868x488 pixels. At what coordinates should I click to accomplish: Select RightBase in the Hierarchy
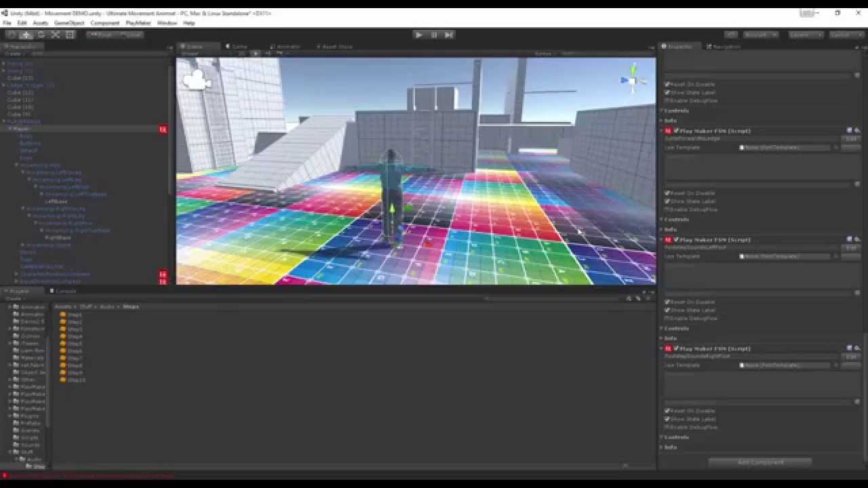coord(58,238)
